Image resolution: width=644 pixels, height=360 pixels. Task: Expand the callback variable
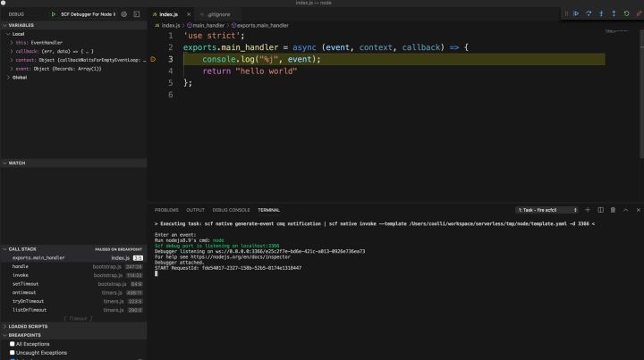pyautogui.click(x=74, y=51)
